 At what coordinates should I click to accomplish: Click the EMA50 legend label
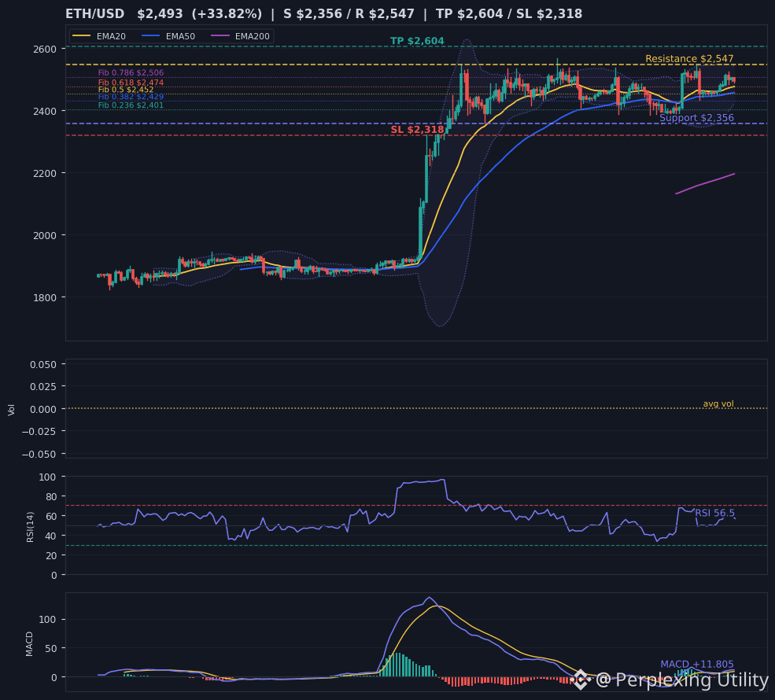pos(180,36)
